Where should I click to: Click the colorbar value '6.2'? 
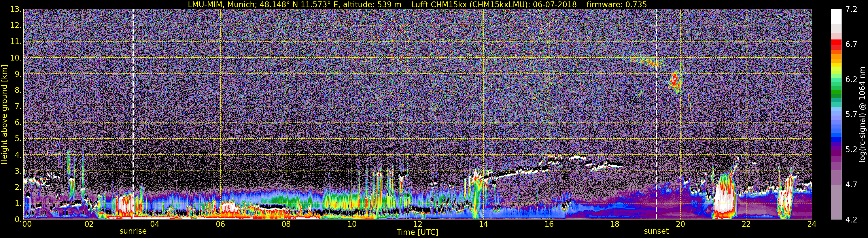point(851,80)
